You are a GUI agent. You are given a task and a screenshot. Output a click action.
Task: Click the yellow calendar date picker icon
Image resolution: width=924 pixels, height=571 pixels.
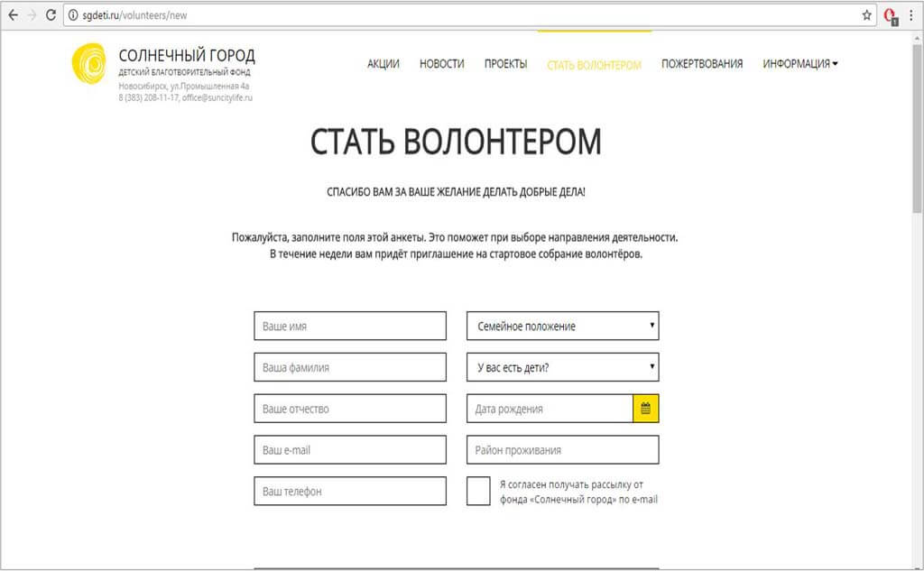point(646,409)
